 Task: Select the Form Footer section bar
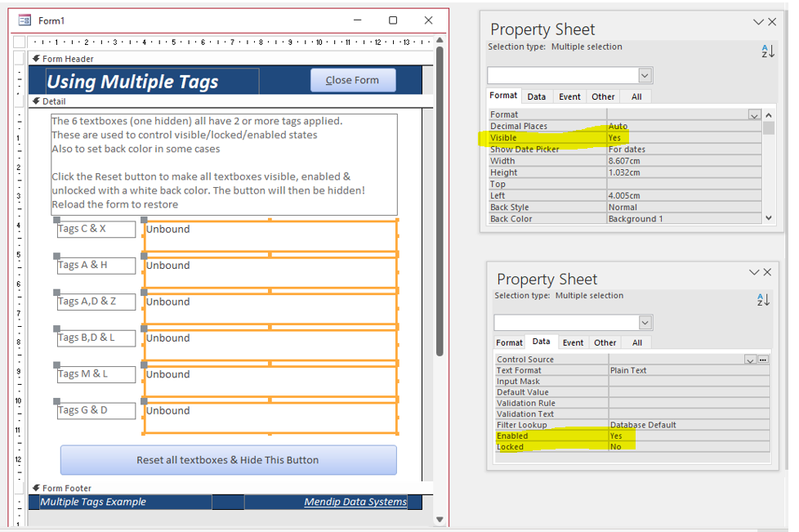pyautogui.click(x=231, y=488)
